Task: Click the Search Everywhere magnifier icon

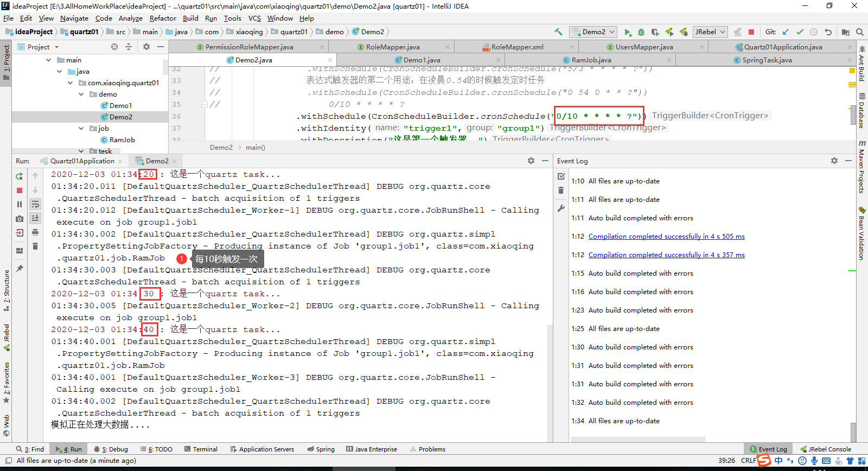Action: click(860, 32)
